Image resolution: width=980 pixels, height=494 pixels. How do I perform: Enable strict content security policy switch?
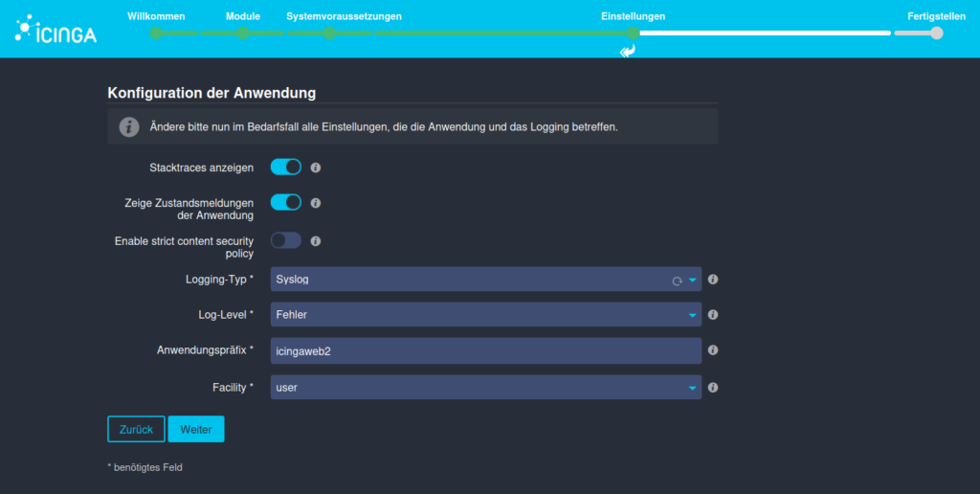286,241
